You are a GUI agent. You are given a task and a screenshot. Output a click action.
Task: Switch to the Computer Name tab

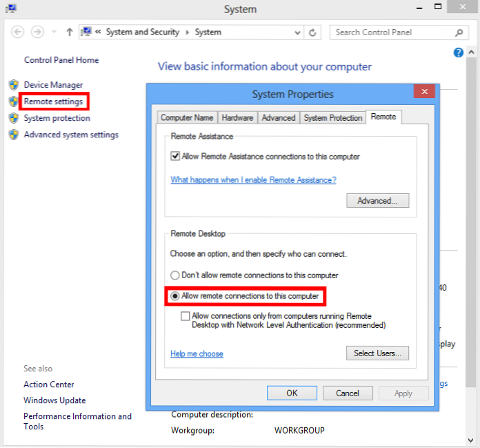click(x=187, y=118)
